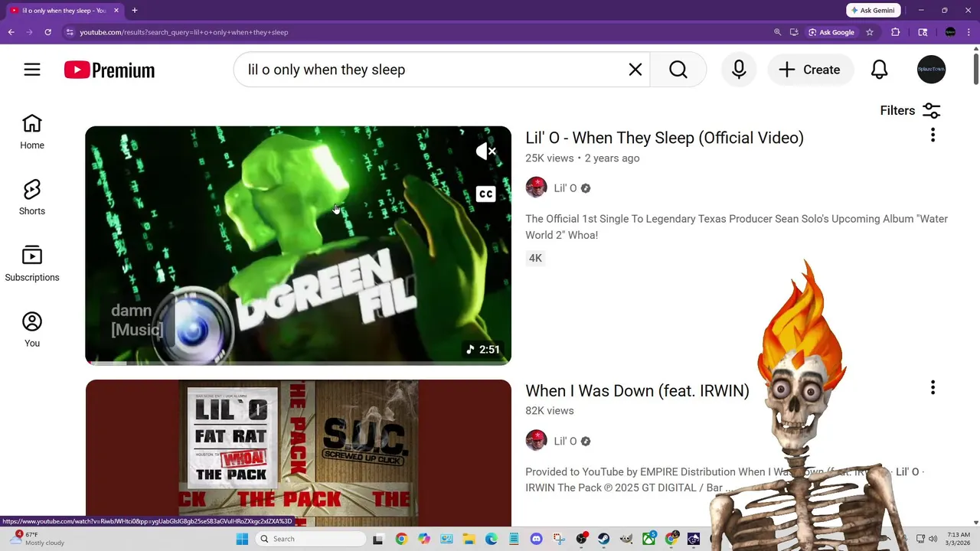Run the search with the magnifier button
This screenshot has height=551, width=980.
[x=678, y=70]
